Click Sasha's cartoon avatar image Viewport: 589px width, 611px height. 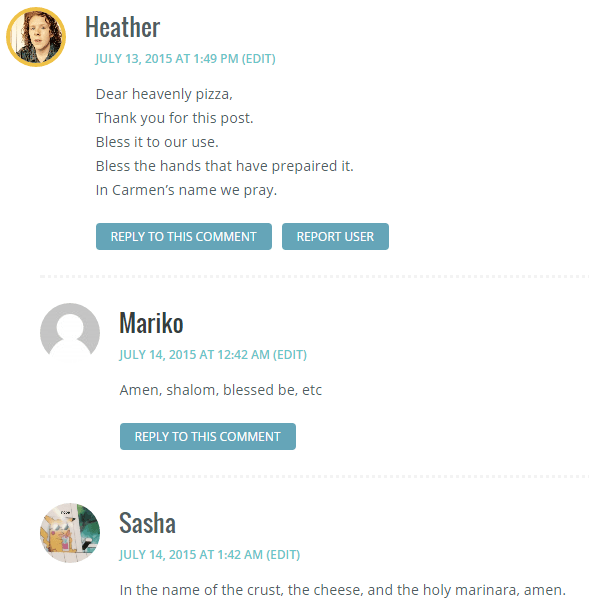pos(70,533)
